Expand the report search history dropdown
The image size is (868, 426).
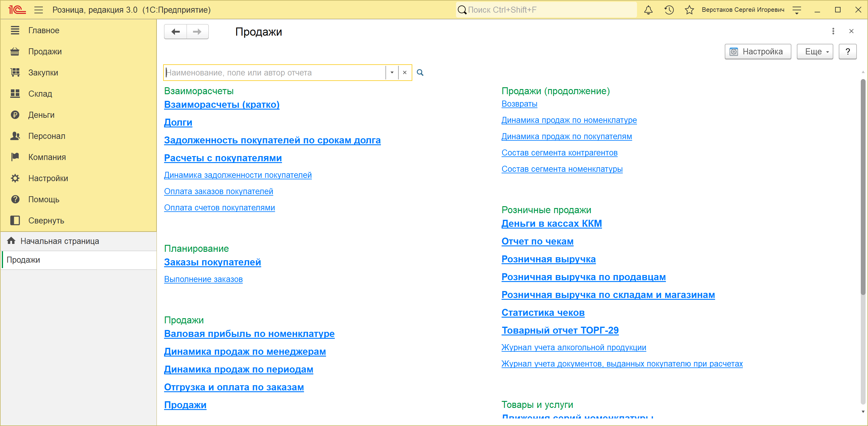[x=392, y=72]
